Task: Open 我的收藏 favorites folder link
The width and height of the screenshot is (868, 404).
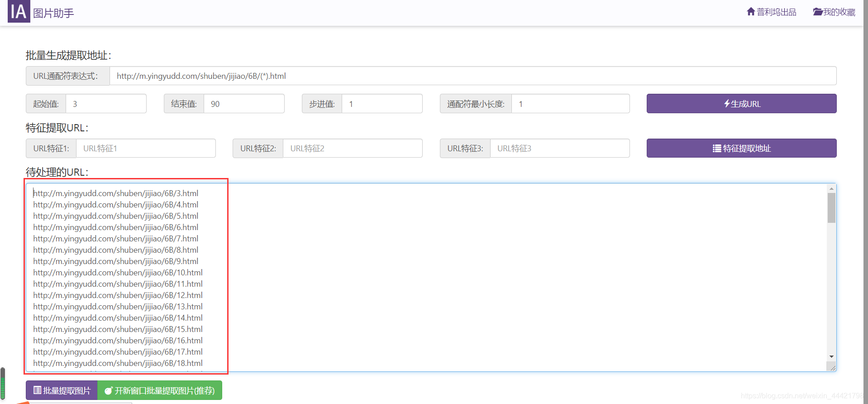Action: pyautogui.click(x=834, y=12)
